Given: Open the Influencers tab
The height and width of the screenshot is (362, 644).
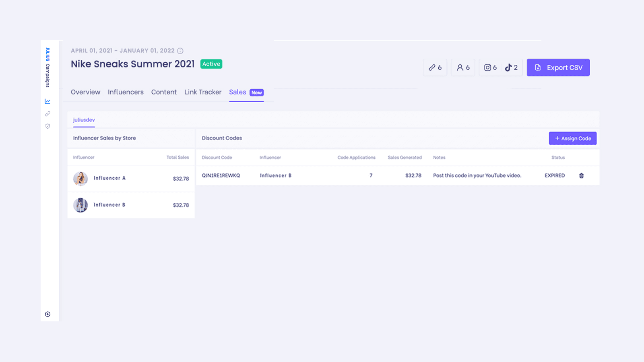Looking at the screenshot, I should point(125,92).
